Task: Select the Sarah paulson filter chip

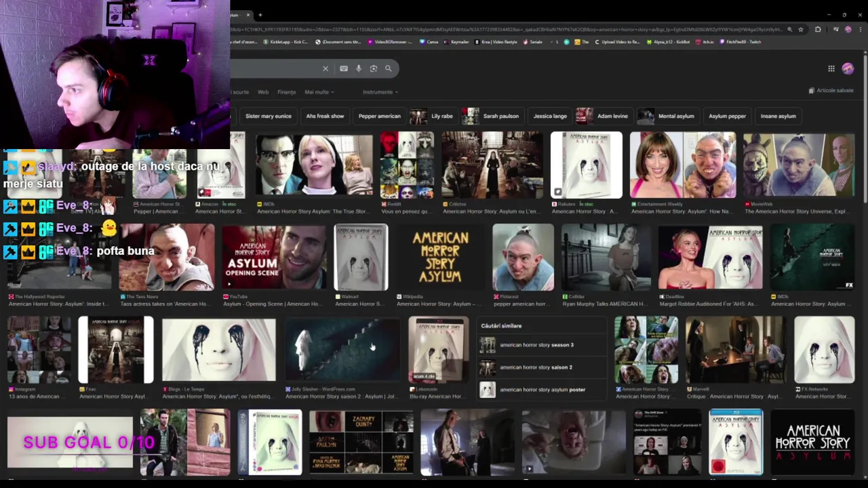Action: click(x=492, y=116)
